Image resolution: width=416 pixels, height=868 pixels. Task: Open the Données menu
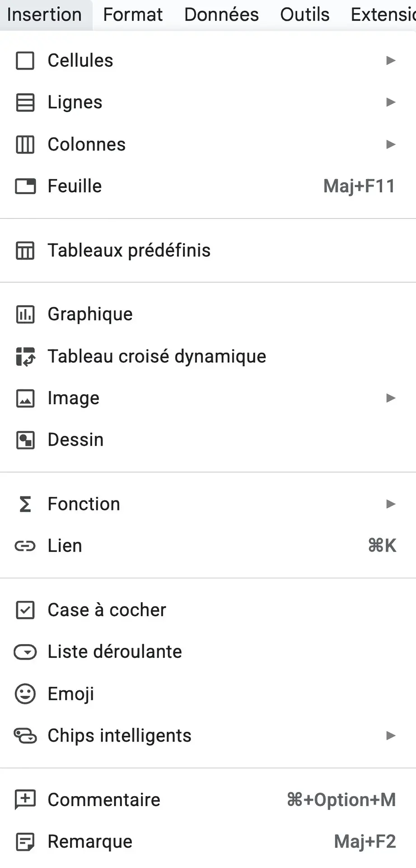[221, 14]
